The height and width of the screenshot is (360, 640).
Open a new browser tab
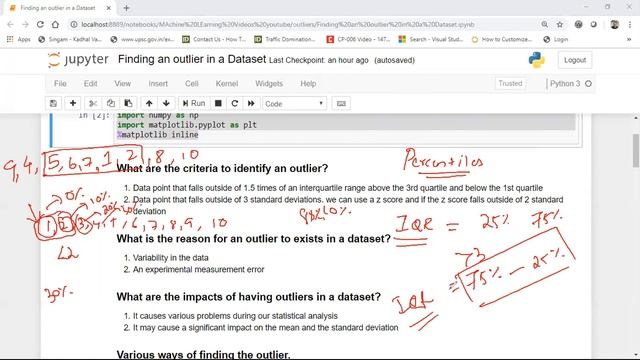[127, 8]
